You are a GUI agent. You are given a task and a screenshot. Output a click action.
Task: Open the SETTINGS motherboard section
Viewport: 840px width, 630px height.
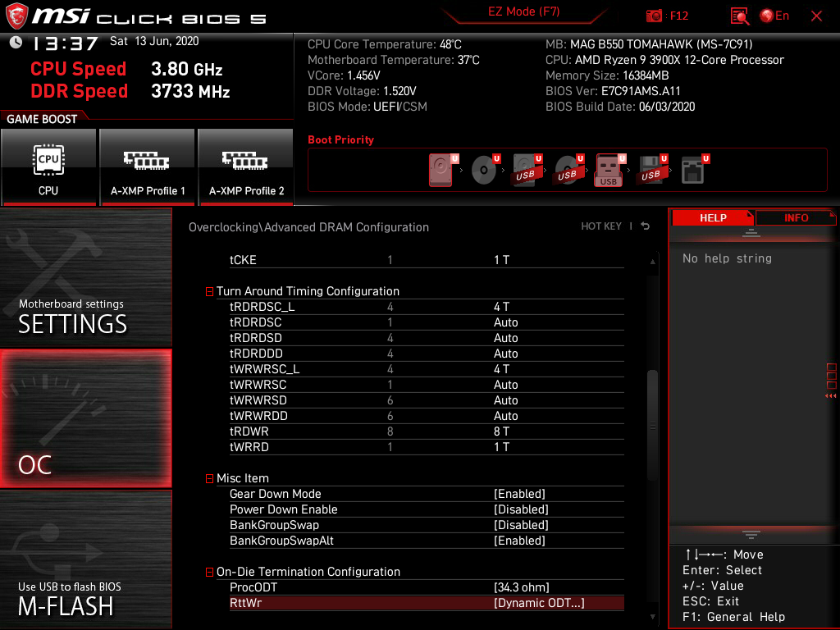[x=85, y=277]
